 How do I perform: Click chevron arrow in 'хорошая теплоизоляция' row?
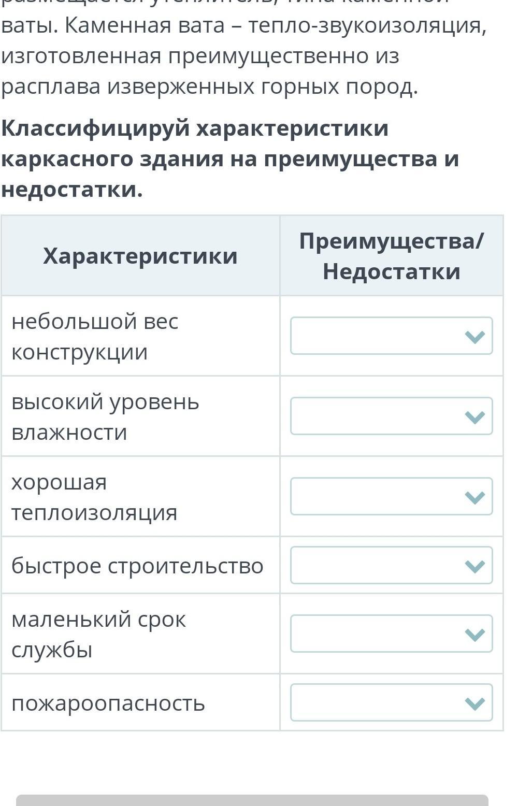(475, 498)
